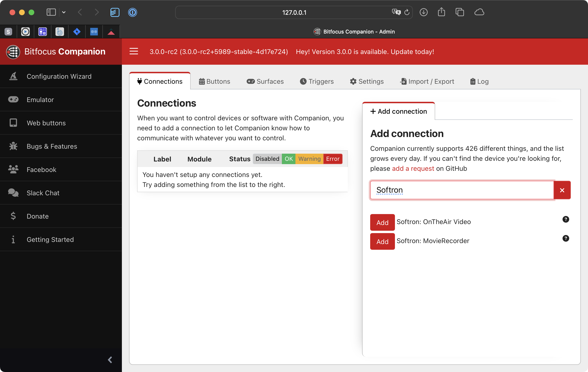Add the Softron: OnTheAir Video connection
Image resolution: width=588 pixels, height=372 pixels.
[x=382, y=222]
